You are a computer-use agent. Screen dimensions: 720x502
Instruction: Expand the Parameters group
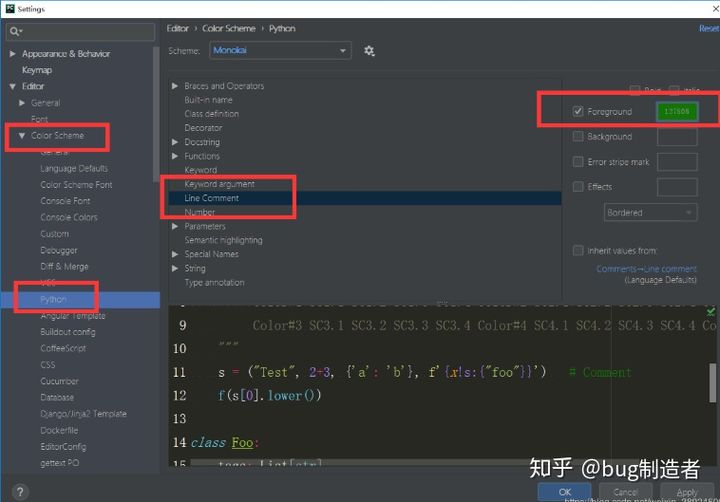[175, 226]
